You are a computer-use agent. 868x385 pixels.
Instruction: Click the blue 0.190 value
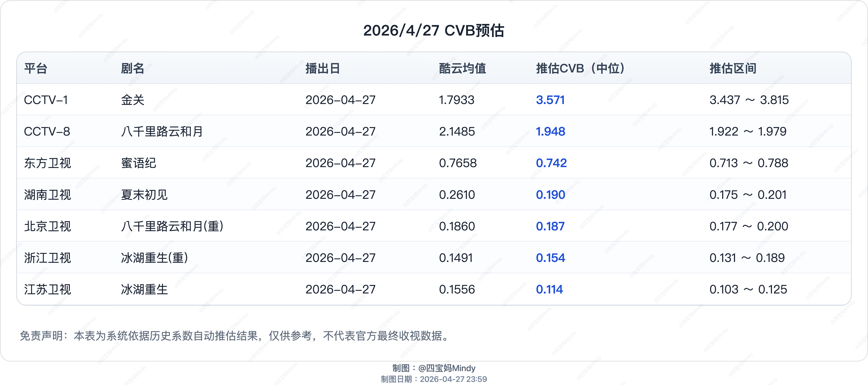click(x=551, y=195)
